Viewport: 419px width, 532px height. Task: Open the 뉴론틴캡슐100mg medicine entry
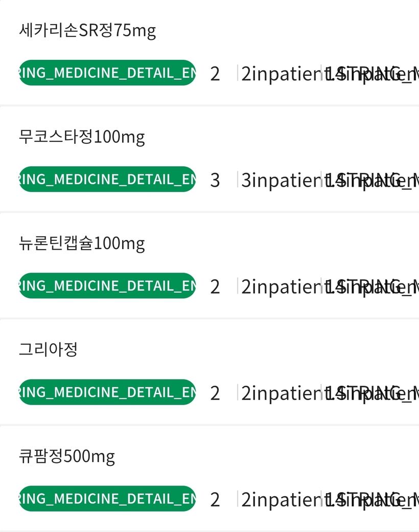pyautogui.click(x=82, y=243)
